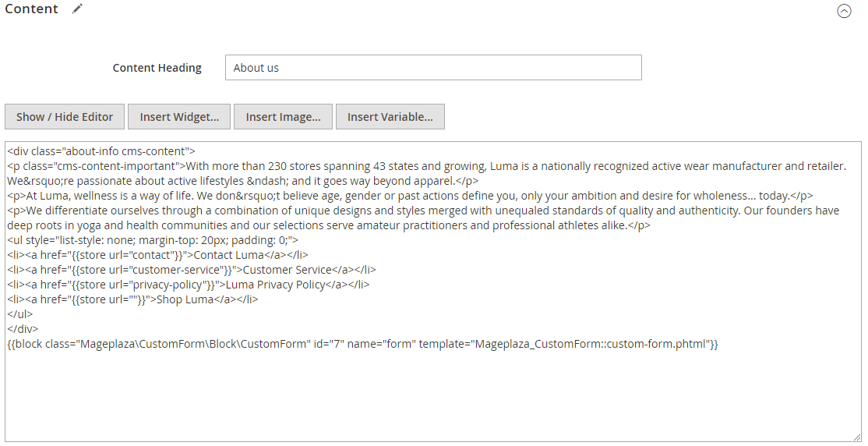Click the Show / Hide Editor button

(65, 117)
